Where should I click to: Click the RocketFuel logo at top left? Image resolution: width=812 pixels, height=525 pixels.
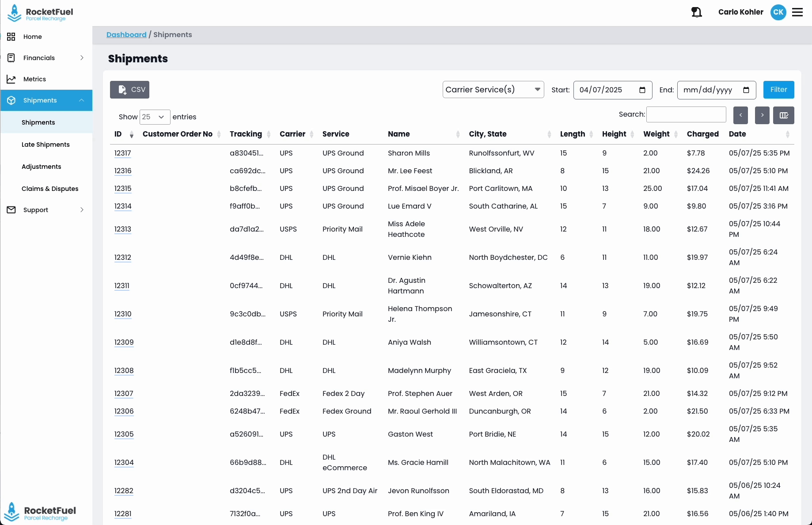pos(41,13)
